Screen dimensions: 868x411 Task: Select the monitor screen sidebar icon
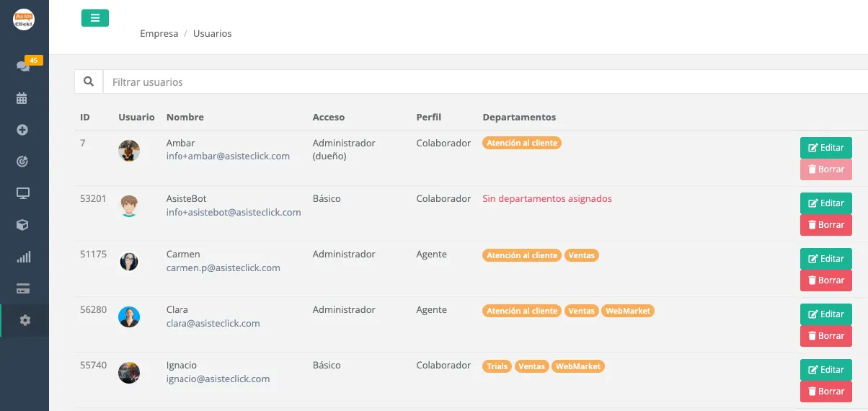pyautogui.click(x=22, y=193)
